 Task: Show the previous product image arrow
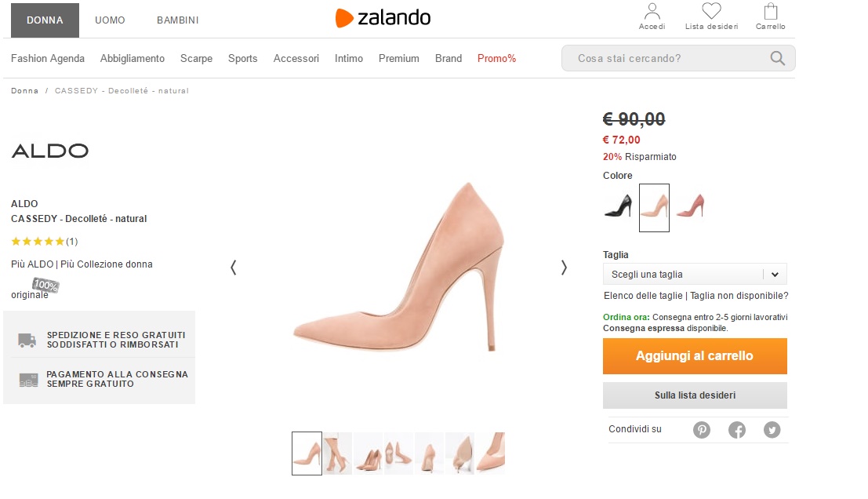pos(233,268)
